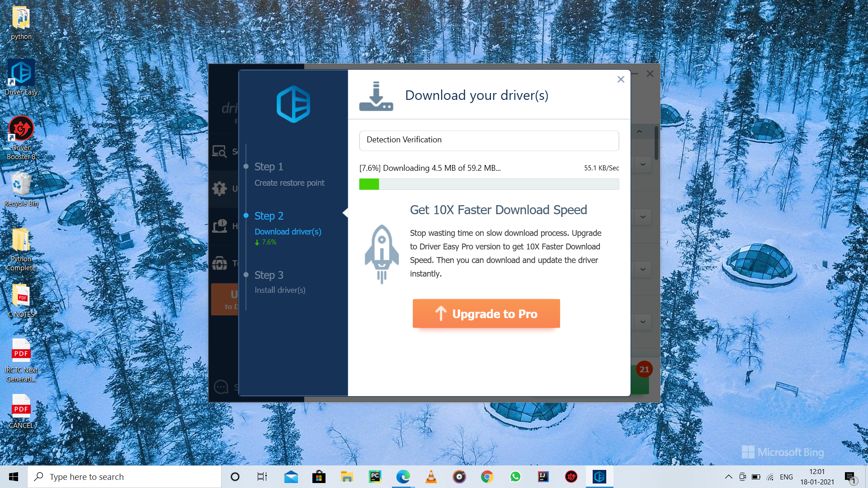868x488 pixels.
Task: Open File Explorer from taskbar
Action: [347, 477]
